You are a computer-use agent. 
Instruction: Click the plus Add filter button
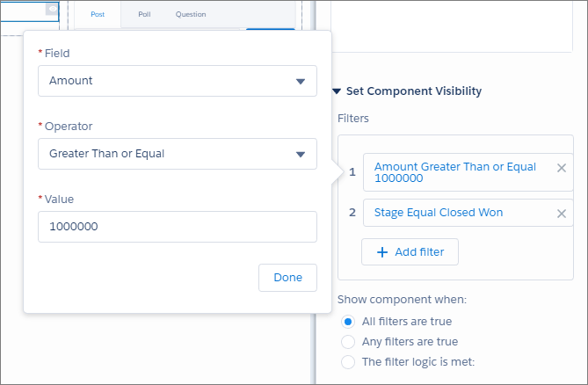click(410, 251)
